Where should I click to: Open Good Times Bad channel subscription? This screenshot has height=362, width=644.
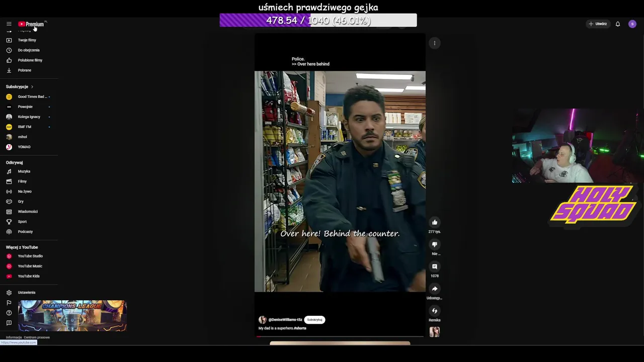click(x=32, y=97)
